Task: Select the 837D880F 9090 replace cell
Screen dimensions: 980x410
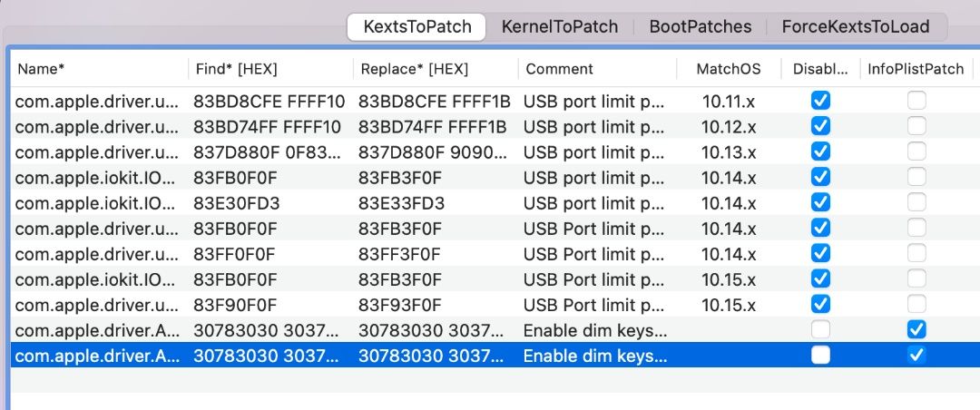Action: coord(432,151)
